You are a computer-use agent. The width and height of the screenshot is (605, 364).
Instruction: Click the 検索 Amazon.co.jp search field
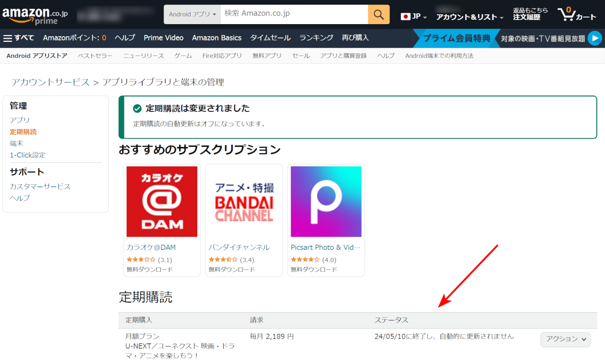tap(294, 14)
